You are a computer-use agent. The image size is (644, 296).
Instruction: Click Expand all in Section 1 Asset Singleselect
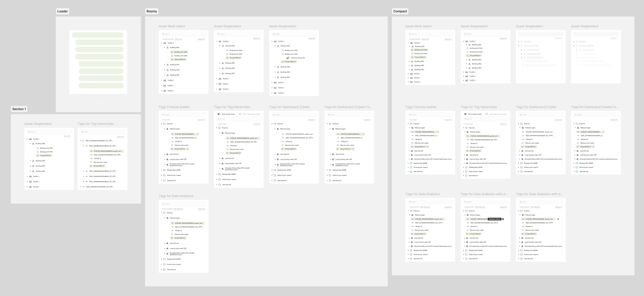tap(67, 136)
